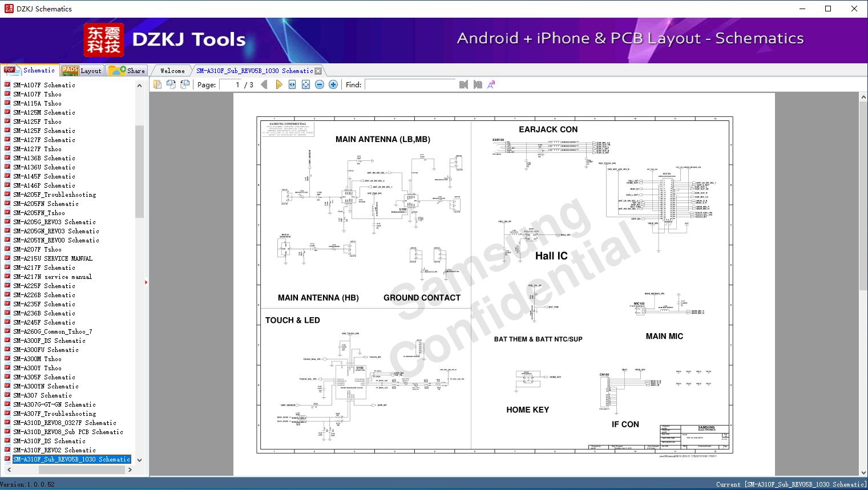Open SM-A107F Schematic in the list
This screenshot has width=868, height=490.
pyautogui.click(x=45, y=85)
